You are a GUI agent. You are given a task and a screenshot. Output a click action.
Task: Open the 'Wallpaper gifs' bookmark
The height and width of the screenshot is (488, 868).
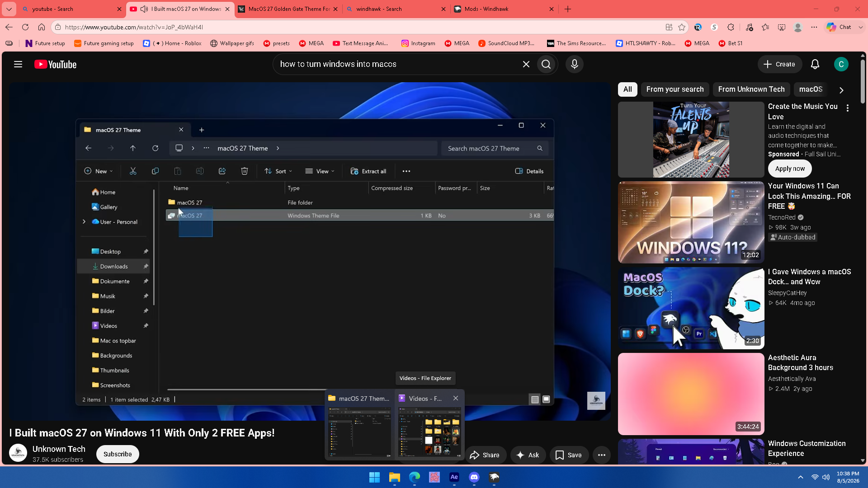(232, 43)
